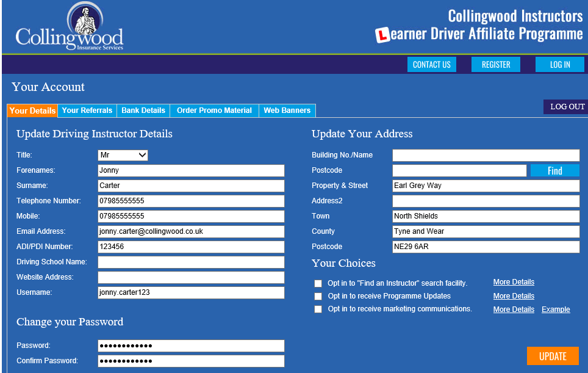Click the empty Address2 input field
The width and height of the screenshot is (588, 373).
(486, 201)
